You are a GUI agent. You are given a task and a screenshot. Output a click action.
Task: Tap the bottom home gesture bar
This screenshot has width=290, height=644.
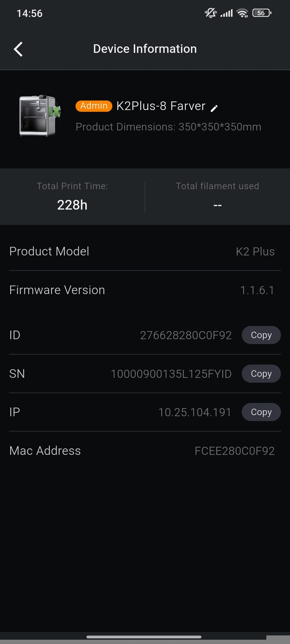144,637
